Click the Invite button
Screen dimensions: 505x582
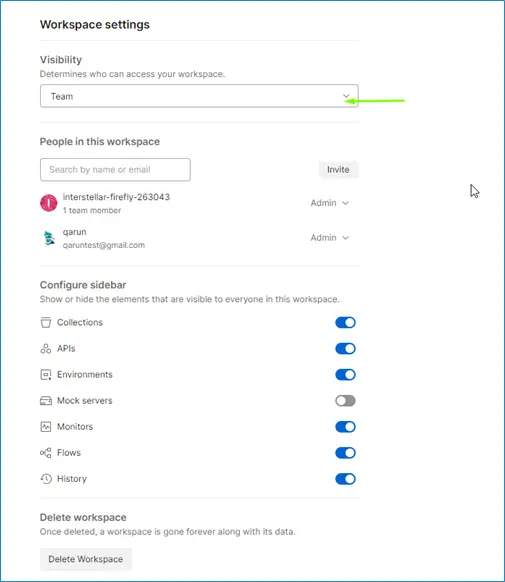338,170
